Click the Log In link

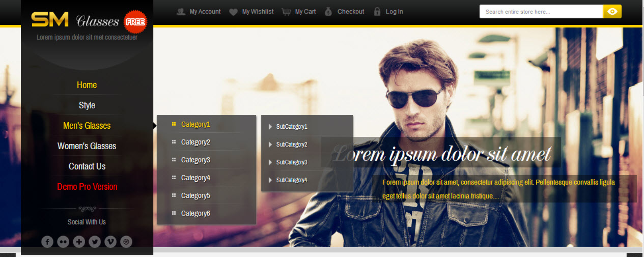click(394, 12)
